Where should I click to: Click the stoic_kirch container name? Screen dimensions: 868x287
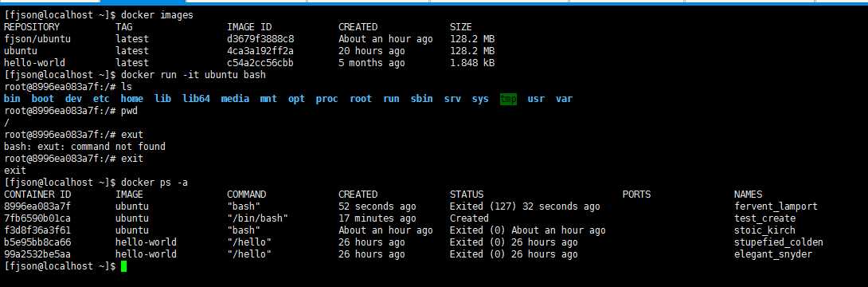click(764, 230)
